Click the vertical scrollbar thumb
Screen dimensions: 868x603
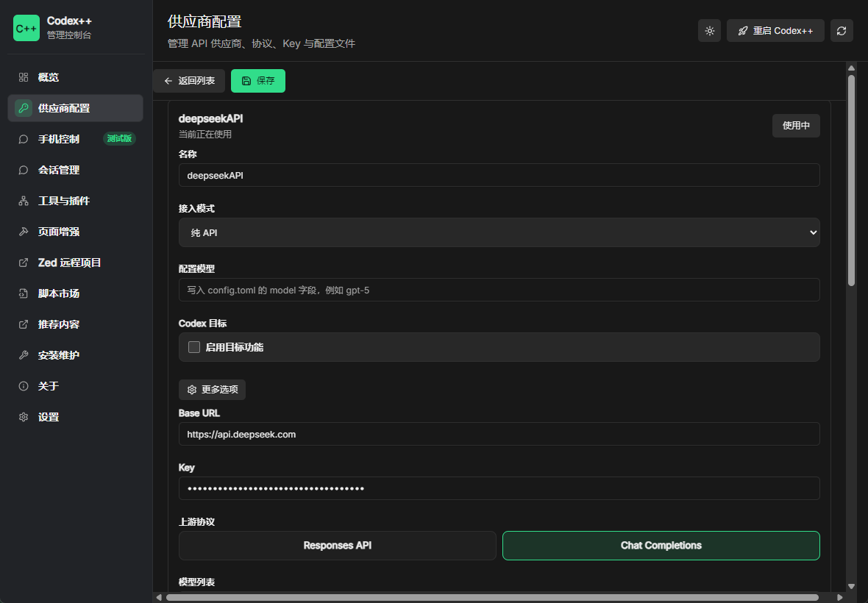pos(851,180)
